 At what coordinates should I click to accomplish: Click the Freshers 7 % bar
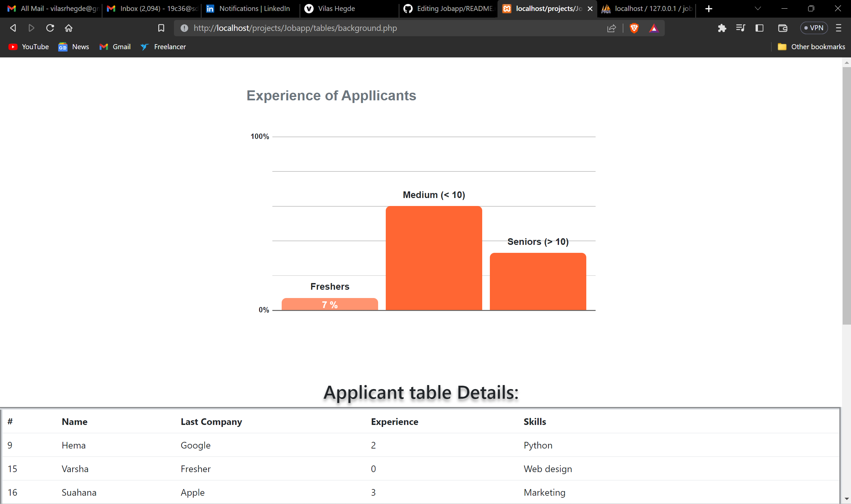coord(330,304)
